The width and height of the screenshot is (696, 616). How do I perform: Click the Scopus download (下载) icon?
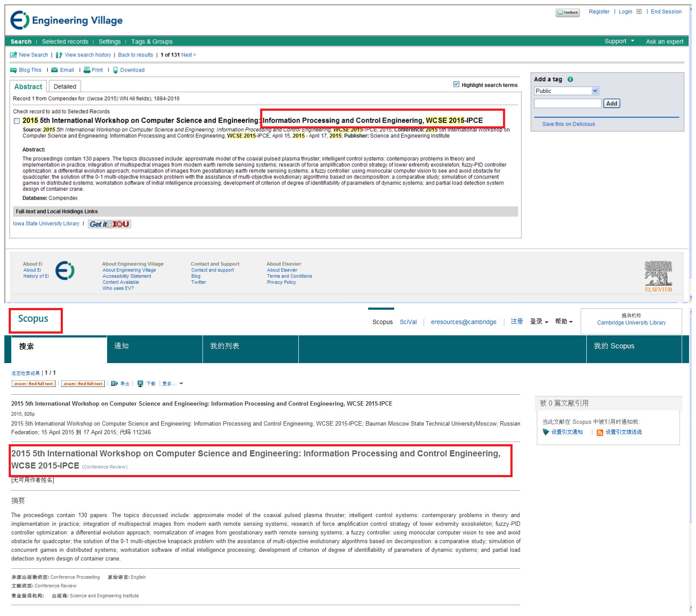point(140,383)
